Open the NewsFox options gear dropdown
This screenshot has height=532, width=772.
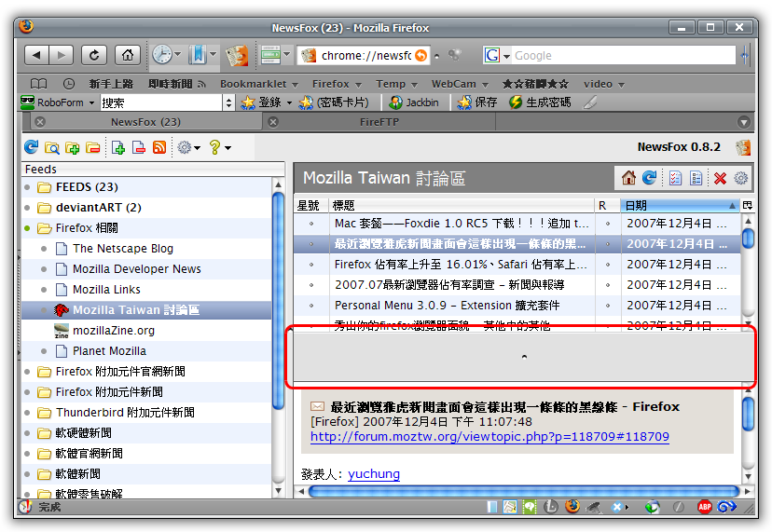(189, 147)
